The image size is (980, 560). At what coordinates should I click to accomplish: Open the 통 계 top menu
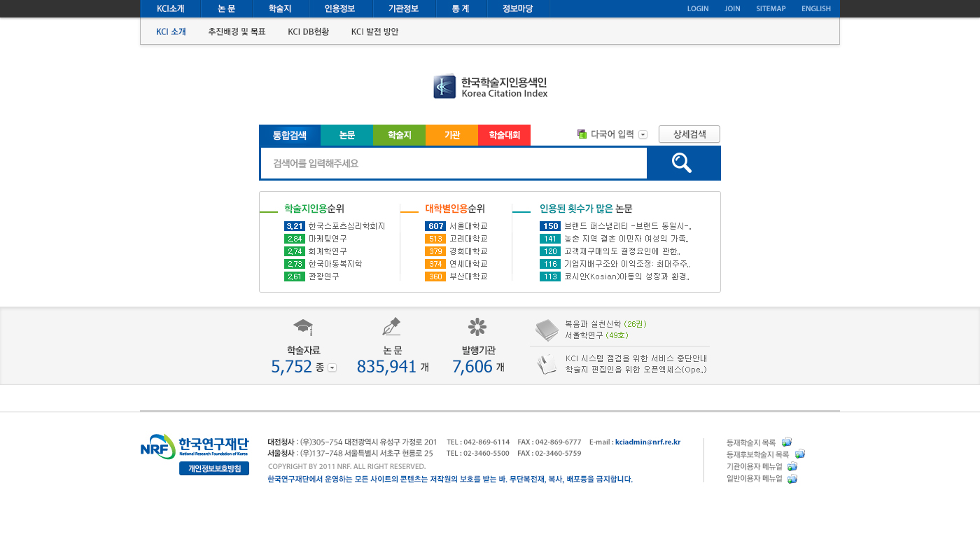pos(461,8)
